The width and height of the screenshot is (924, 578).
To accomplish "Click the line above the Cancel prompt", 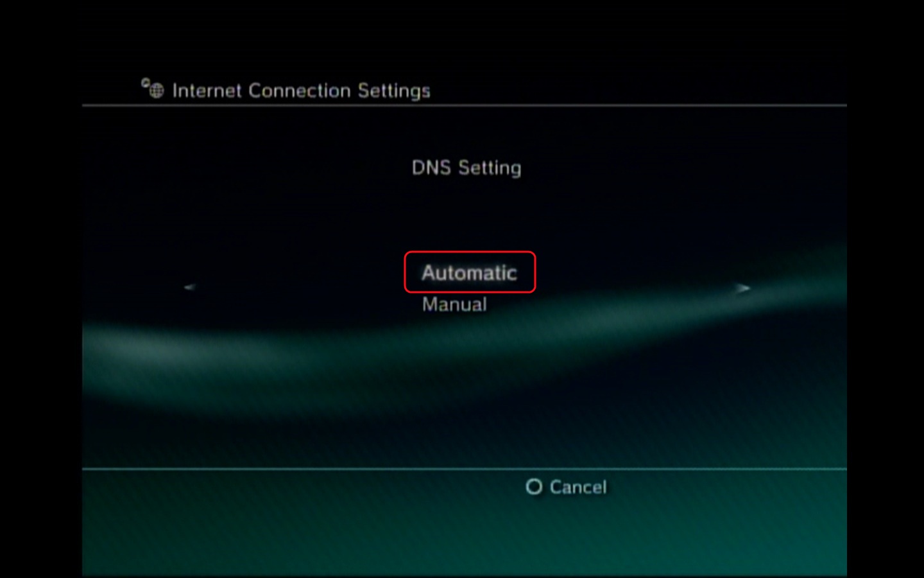I will [465, 469].
